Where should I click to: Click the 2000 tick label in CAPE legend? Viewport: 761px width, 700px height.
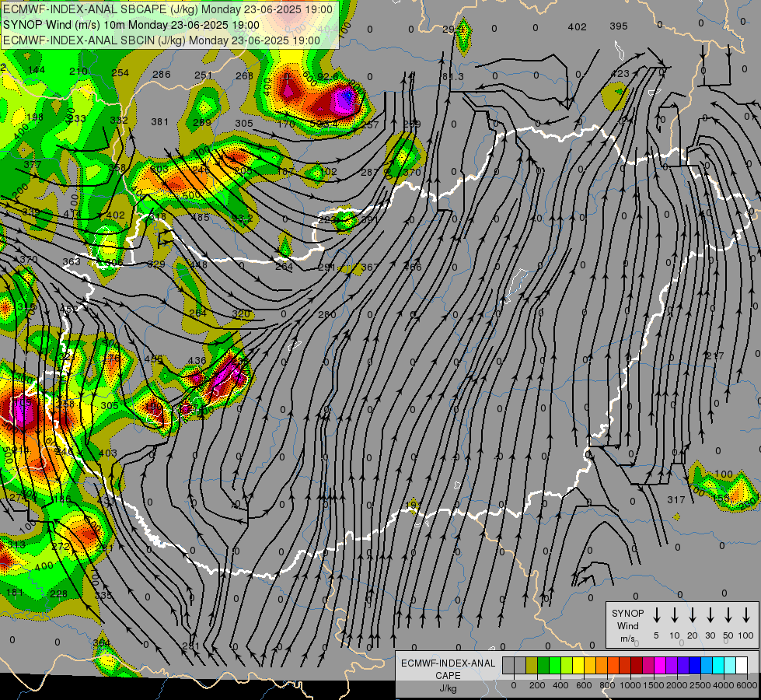677,685
